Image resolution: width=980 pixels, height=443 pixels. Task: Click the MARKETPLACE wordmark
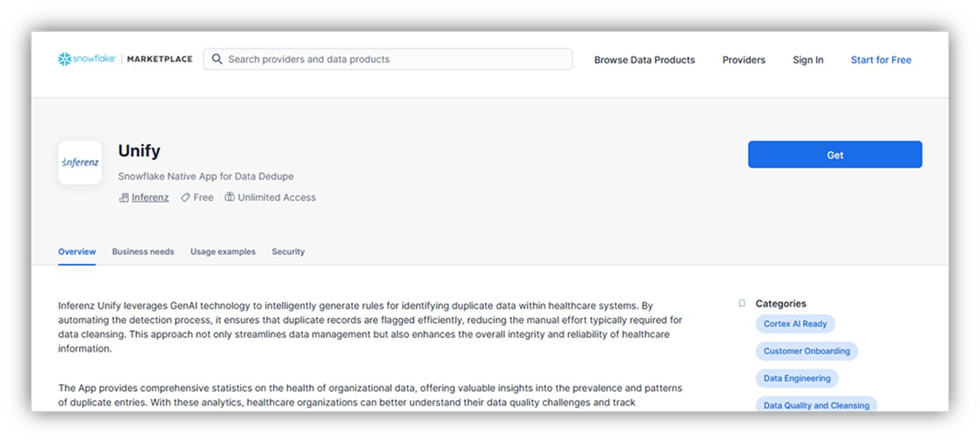pos(160,59)
